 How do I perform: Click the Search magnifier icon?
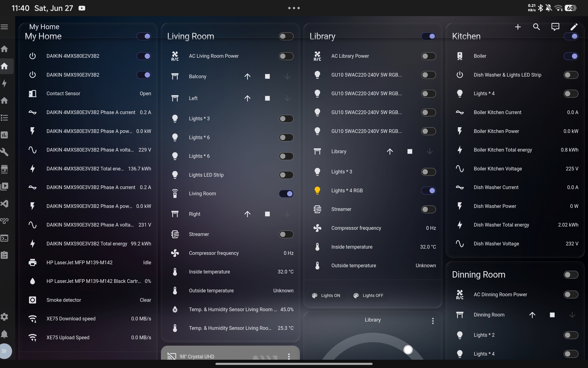click(x=537, y=27)
